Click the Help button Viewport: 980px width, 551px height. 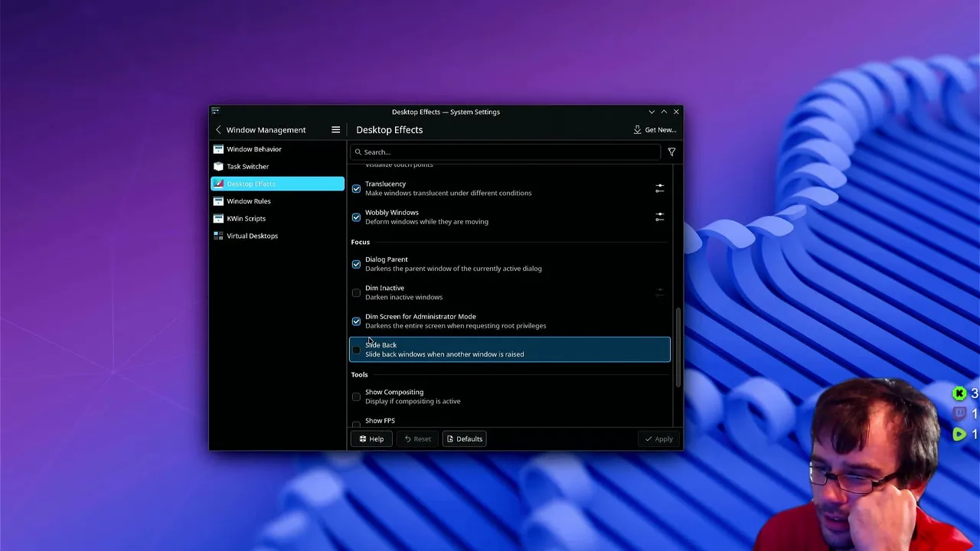click(371, 439)
